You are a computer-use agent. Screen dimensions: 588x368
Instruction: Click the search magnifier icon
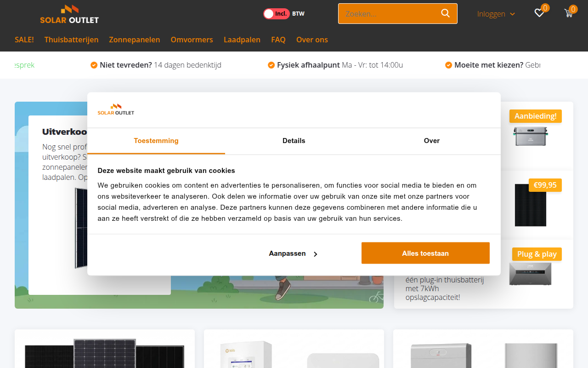[x=445, y=13]
